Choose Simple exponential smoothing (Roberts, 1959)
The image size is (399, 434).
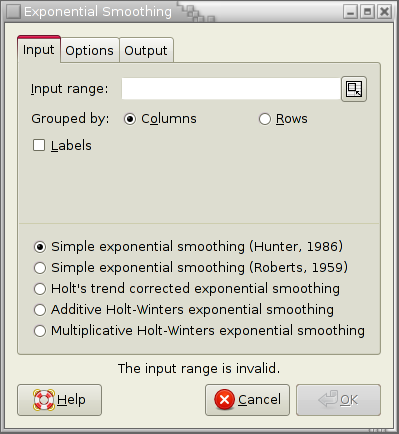point(40,268)
